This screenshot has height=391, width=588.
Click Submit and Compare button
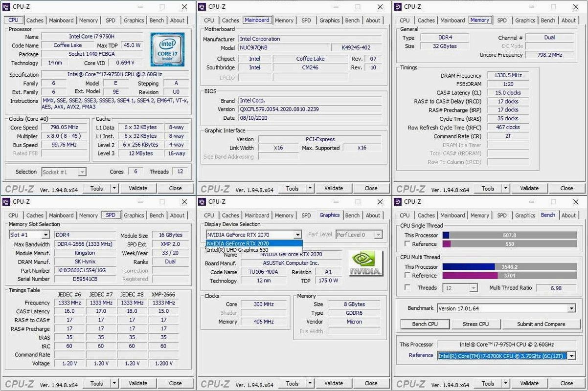[x=541, y=324]
